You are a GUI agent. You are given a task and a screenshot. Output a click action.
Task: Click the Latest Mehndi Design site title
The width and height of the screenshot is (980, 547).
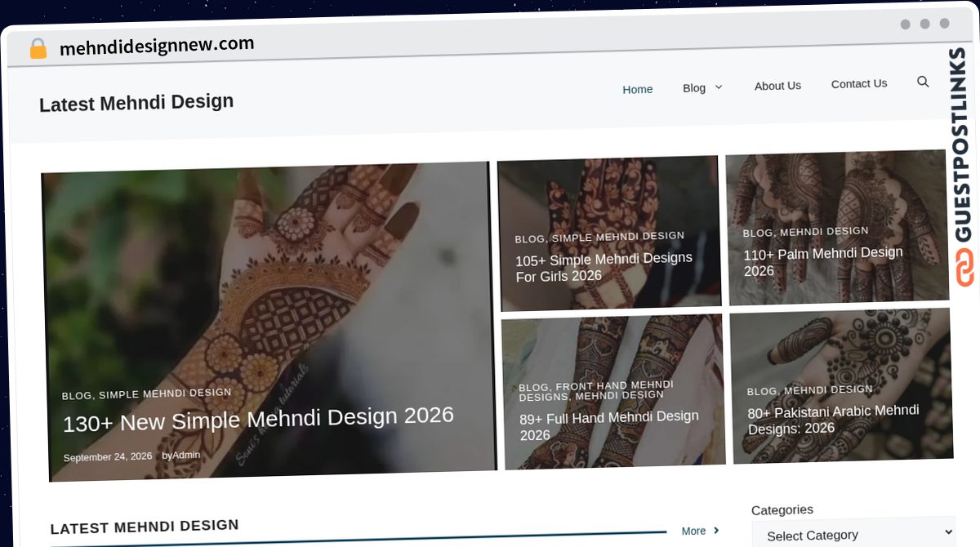[x=136, y=103]
